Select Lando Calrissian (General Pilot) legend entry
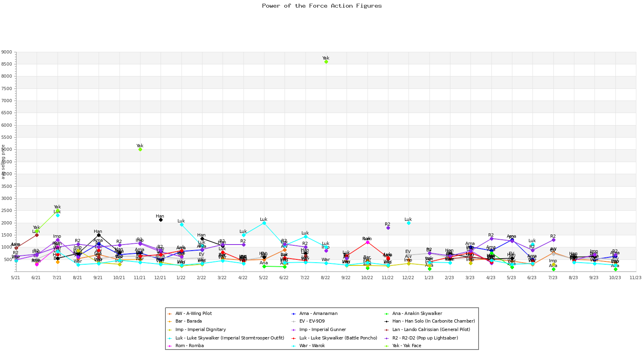 pos(427,329)
